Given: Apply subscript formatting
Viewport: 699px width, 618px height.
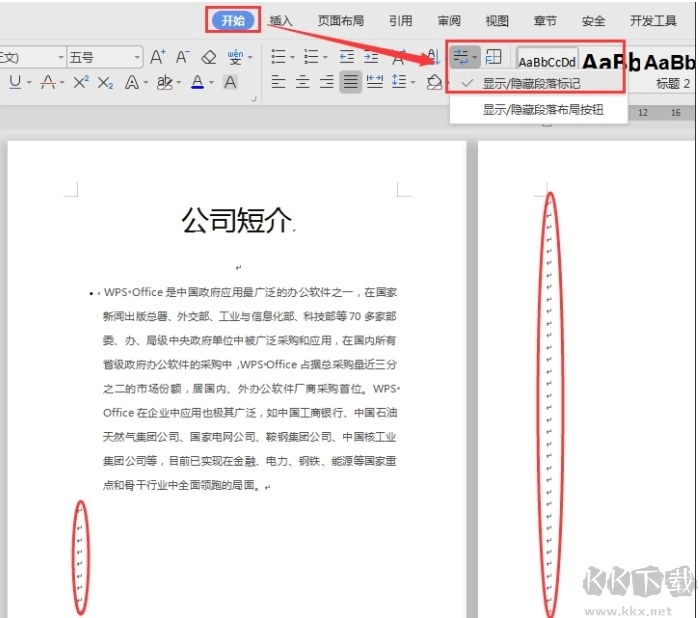Looking at the screenshot, I should (106, 83).
